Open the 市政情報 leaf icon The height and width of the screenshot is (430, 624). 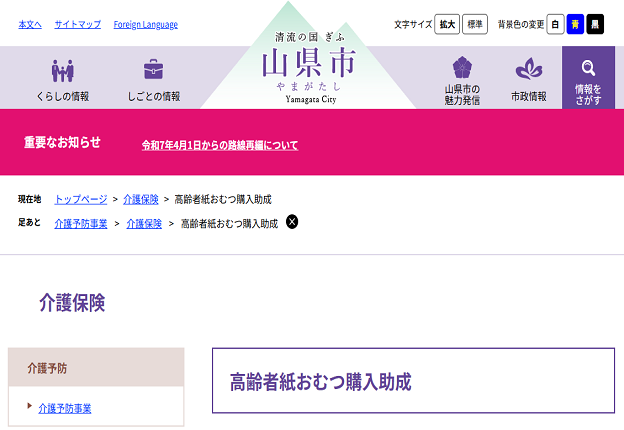point(528,70)
